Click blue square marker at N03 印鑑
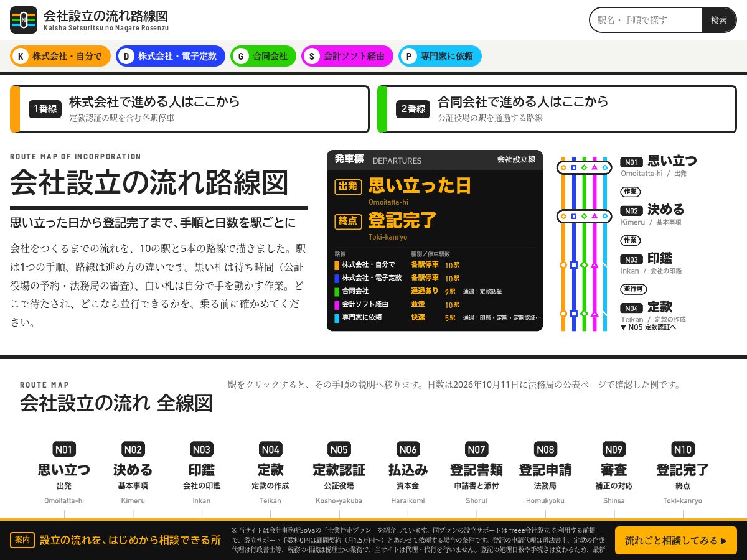This screenshot has height=560, width=747. point(574,265)
